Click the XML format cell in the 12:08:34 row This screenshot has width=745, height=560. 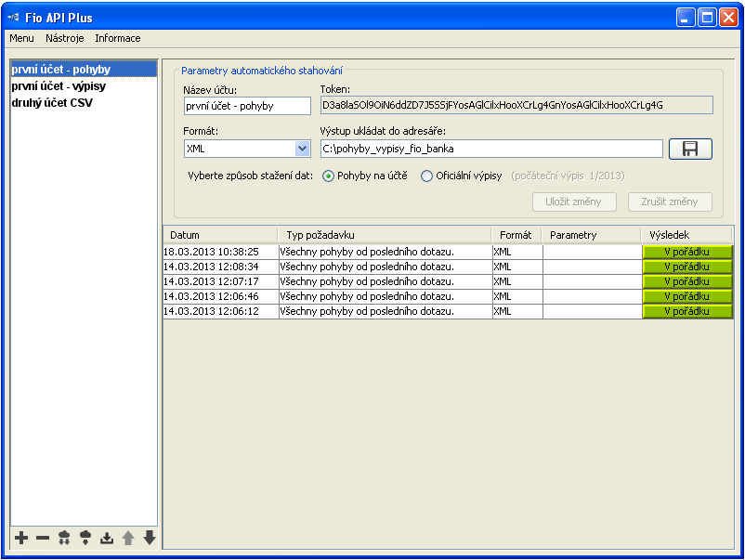pos(517,267)
